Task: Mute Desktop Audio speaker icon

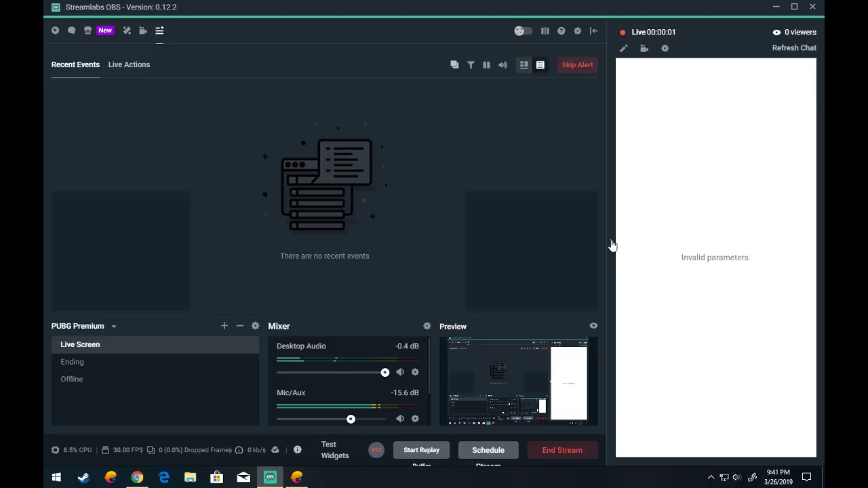Action: [400, 372]
